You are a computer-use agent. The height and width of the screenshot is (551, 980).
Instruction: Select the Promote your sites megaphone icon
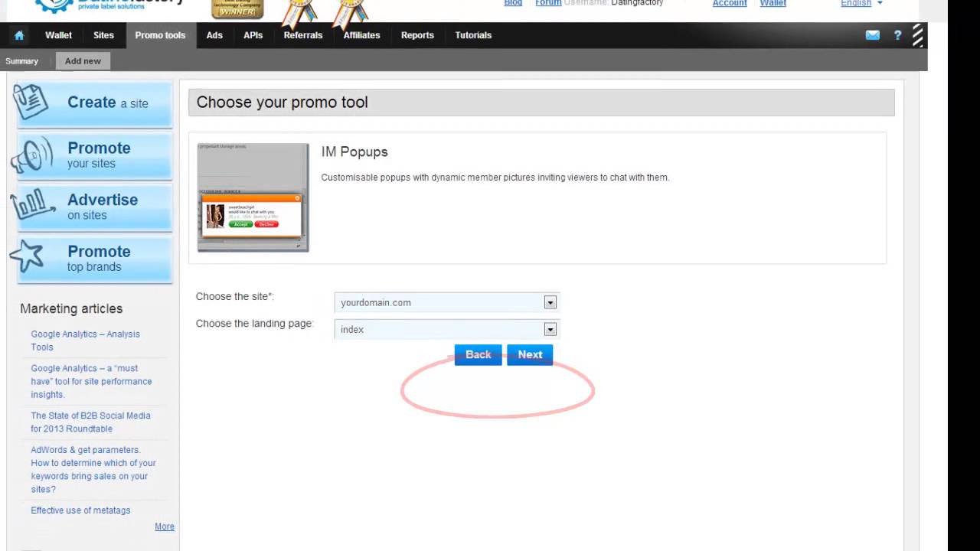(x=31, y=155)
